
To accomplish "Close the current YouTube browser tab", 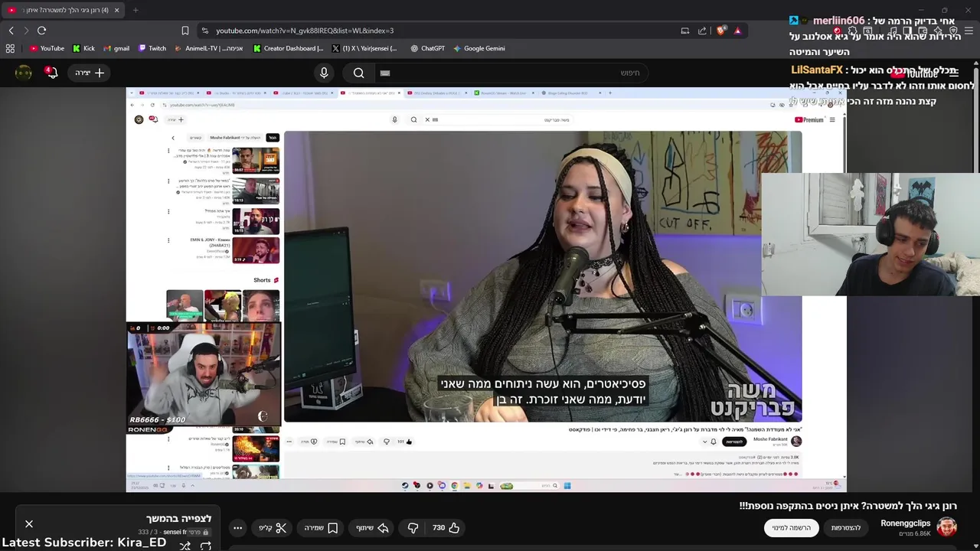I will coord(116,10).
